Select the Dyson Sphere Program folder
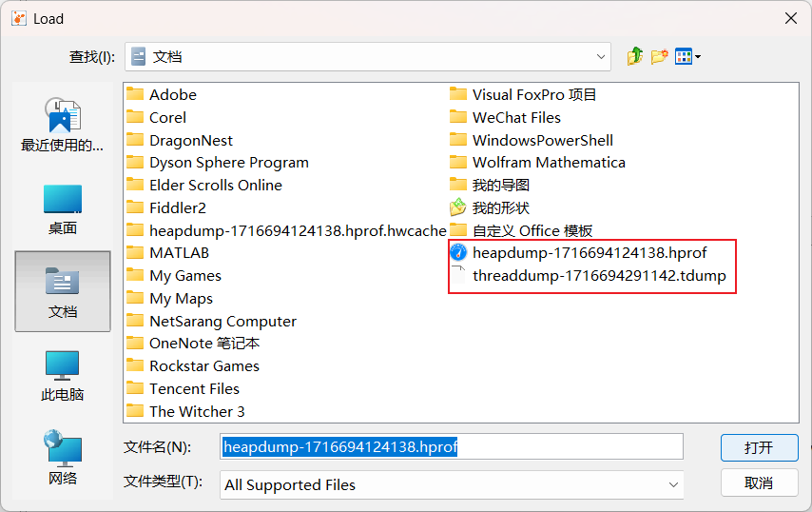The image size is (812, 512). pos(228,163)
